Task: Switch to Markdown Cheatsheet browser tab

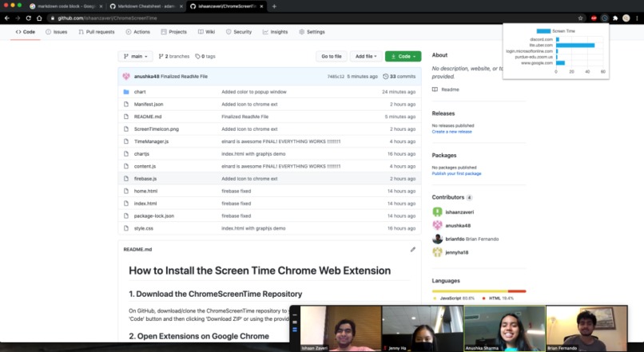Action: click(145, 6)
